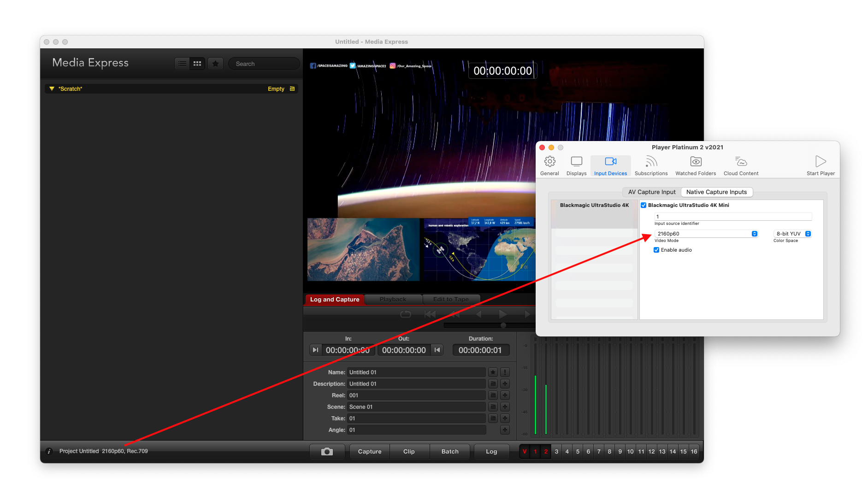Click the exclamation icon beside the Name field
Screen dimensions: 868x501
[505, 372]
